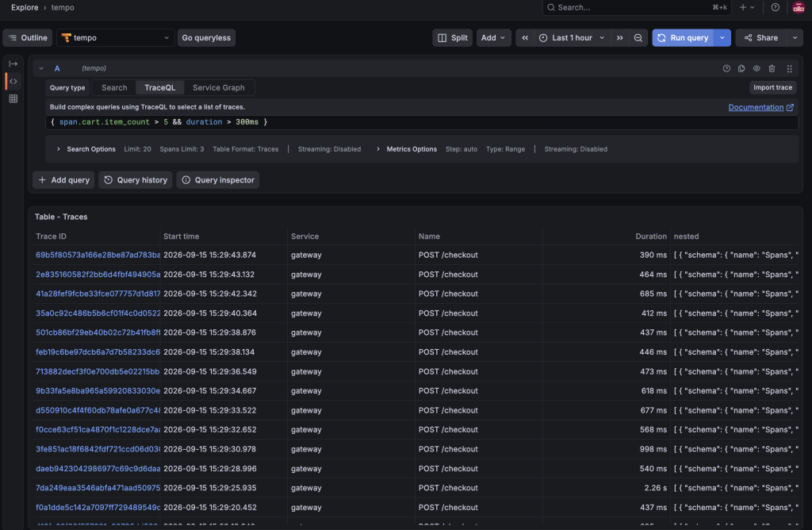Open trace 501cb86bf29eb40b02c72b41fb8f
812x530 pixels.
coord(98,332)
